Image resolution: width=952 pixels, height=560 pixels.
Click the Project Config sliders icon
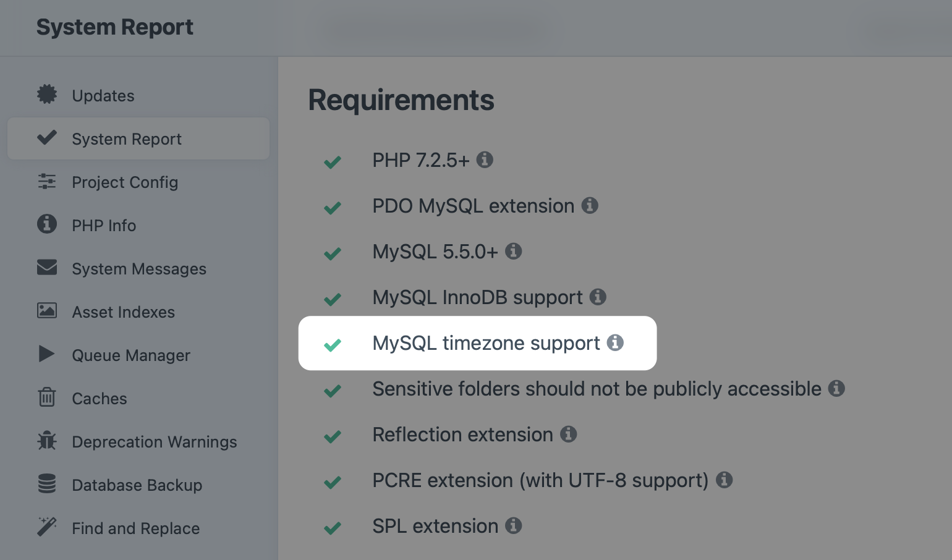click(47, 181)
